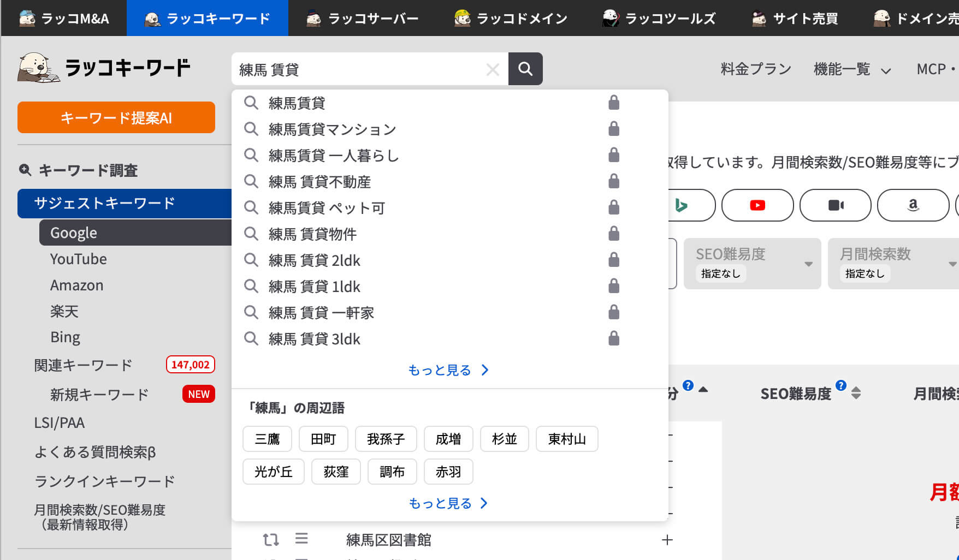Expand more 周辺語 via lower もっと見る
The height and width of the screenshot is (560, 959).
click(448, 503)
